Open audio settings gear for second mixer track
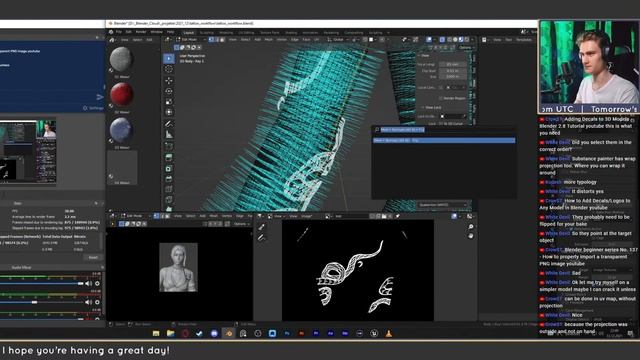Image resolution: width=640 pixels, height=360 pixels. pyautogui.click(x=97, y=302)
